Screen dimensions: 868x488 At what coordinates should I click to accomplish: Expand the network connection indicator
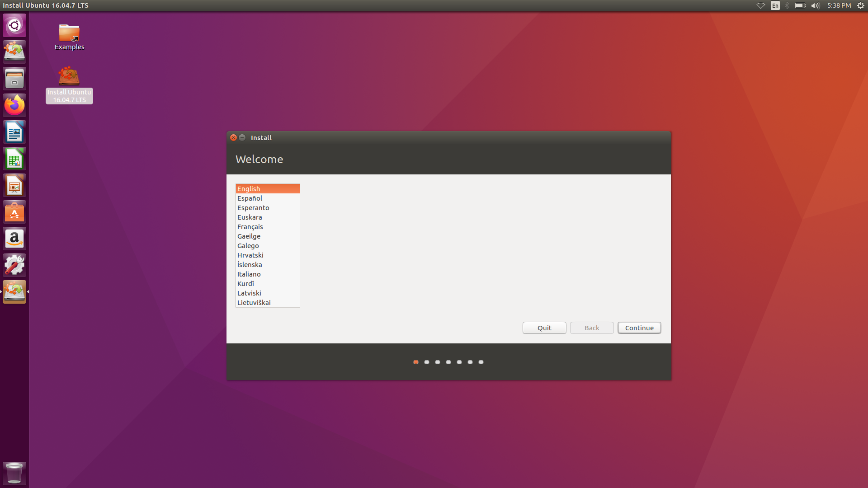[760, 5]
